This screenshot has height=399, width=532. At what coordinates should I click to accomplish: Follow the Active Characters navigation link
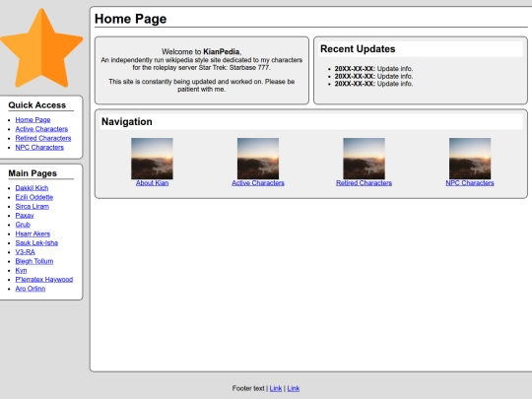point(258,183)
